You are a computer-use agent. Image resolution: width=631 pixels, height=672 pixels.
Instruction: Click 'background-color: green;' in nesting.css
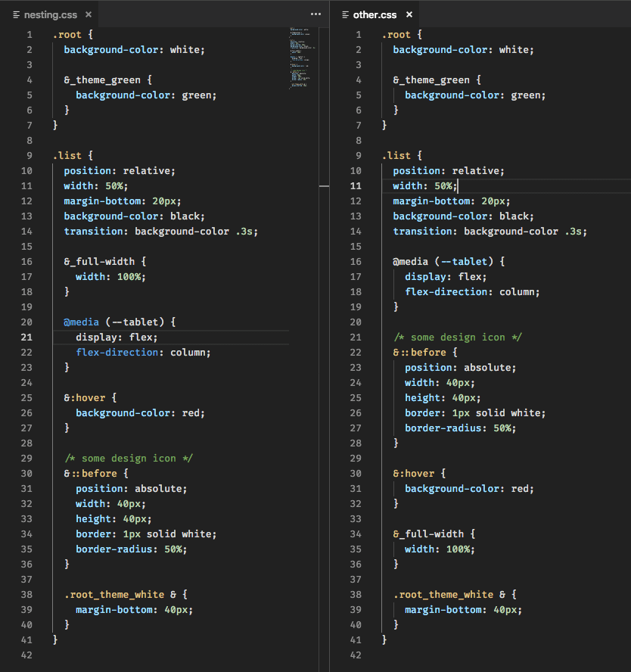pyautogui.click(x=146, y=95)
